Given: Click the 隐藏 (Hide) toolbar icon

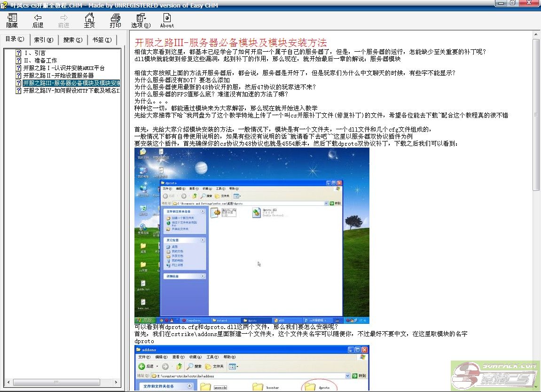Looking at the screenshot, I should [12, 20].
